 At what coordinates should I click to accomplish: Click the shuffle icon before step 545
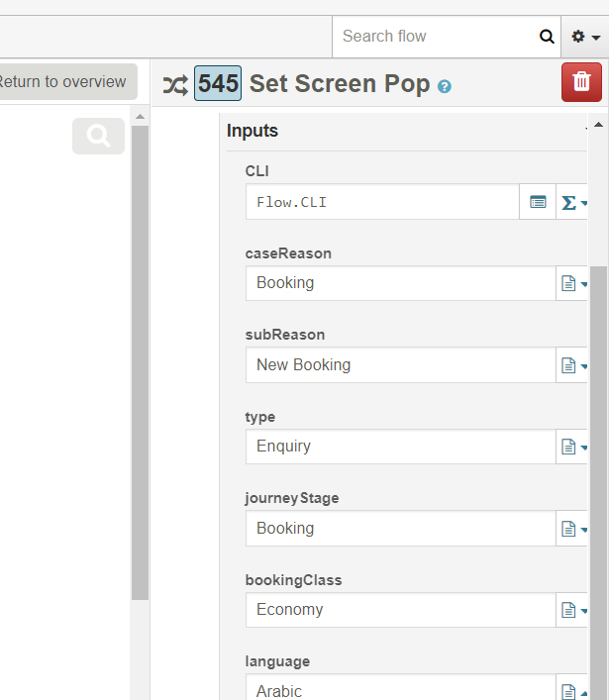click(175, 84)
